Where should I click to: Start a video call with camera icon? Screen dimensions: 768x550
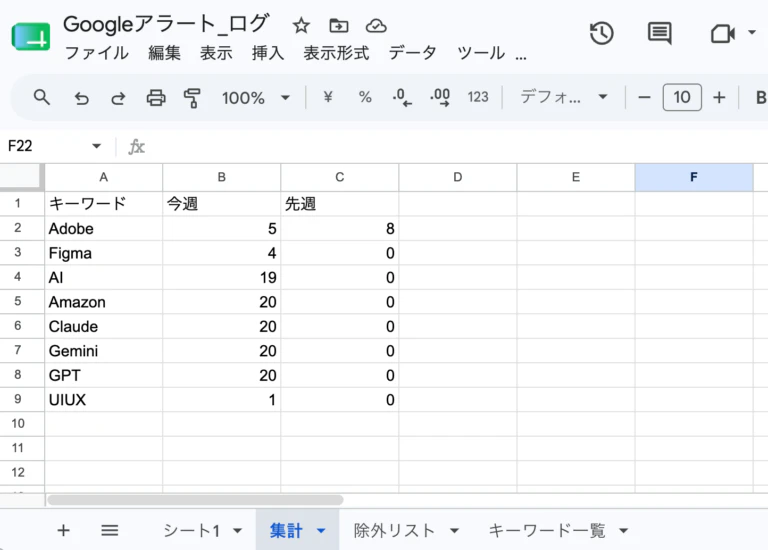point(722,33)
